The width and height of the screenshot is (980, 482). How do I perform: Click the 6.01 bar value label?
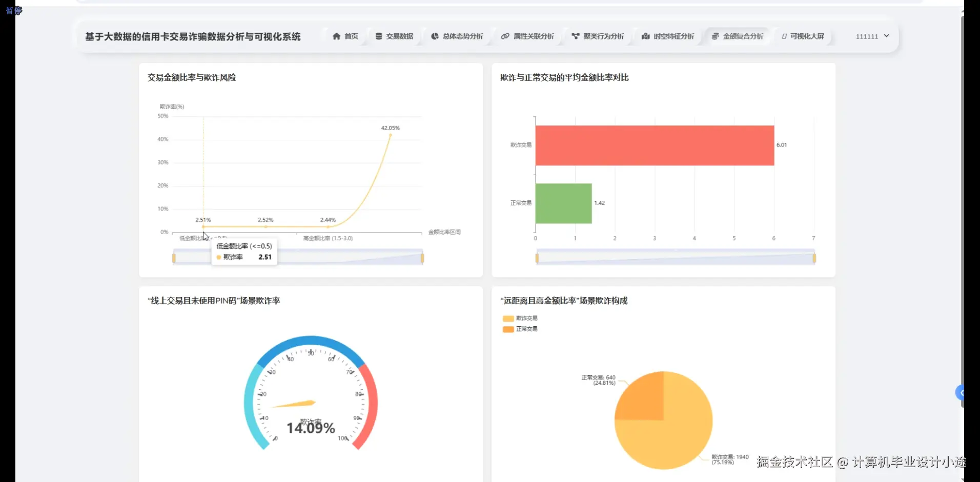click(782, 145)
